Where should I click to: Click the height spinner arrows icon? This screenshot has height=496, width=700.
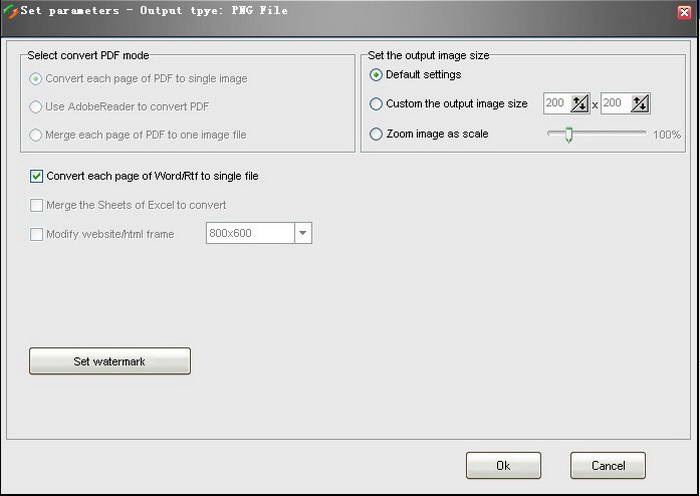[x=640, y=104]
